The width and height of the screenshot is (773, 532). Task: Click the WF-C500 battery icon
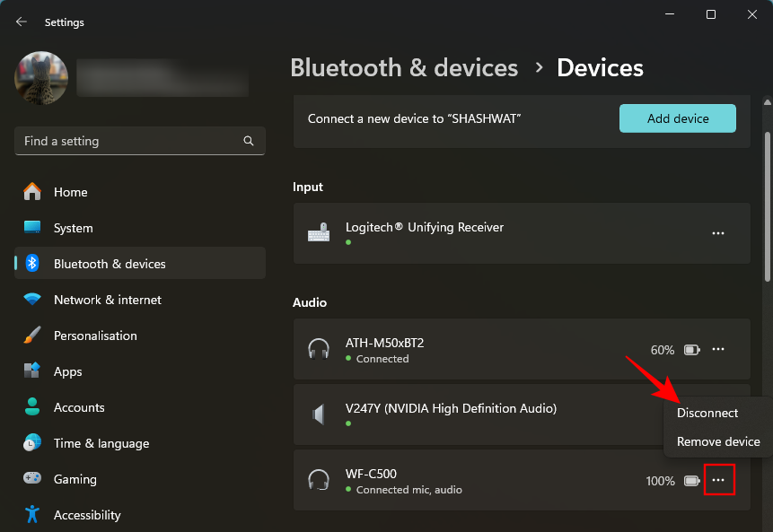tap(691, 481)
